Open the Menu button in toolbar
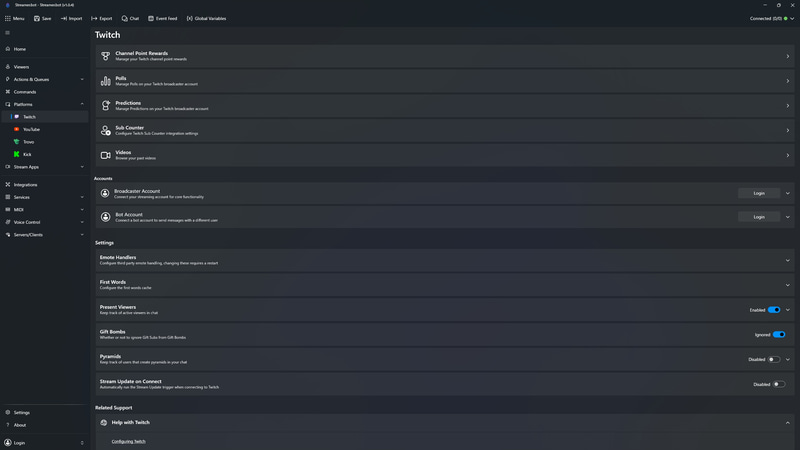This screenshot has width=800, height=450. click(14, 18)
